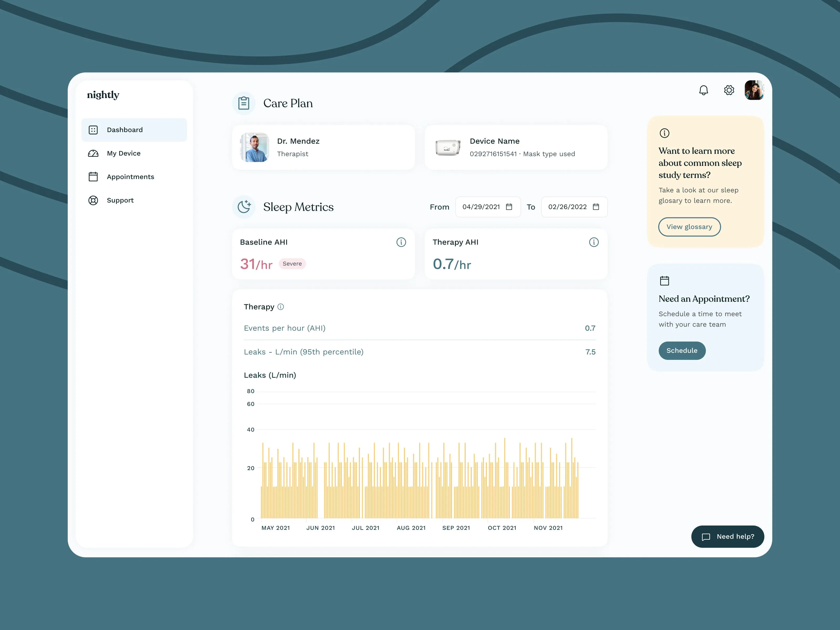Click the Sleep Metrics heading

(298, 207)
